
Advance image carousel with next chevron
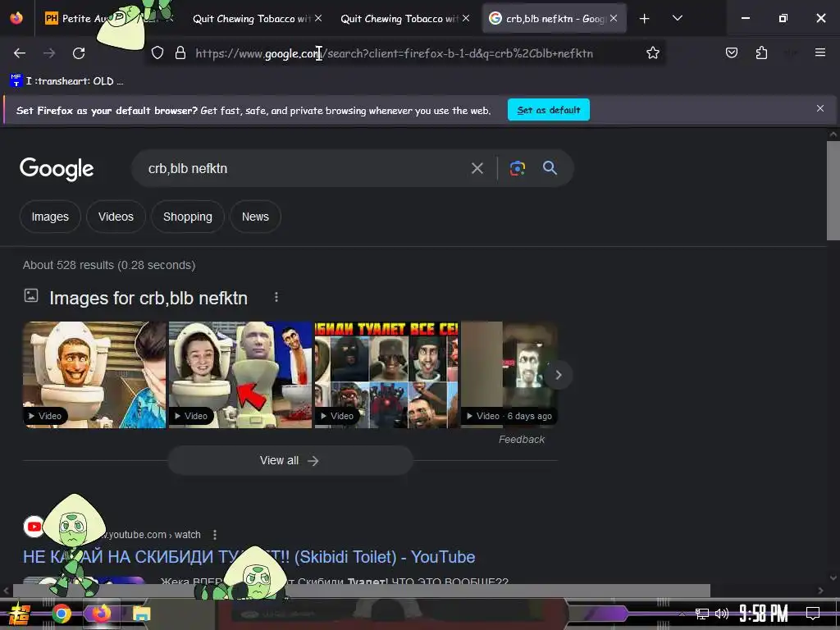point(558,375)
